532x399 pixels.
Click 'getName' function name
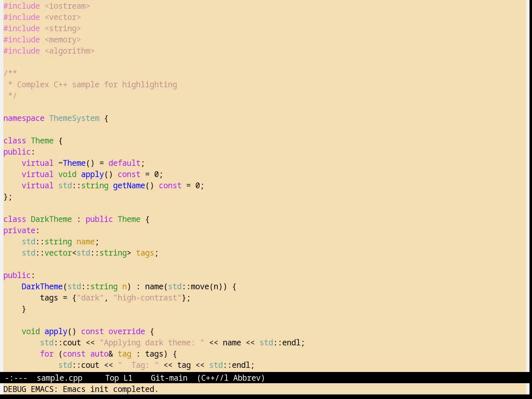pyautogui.click(x=129, y=185)
